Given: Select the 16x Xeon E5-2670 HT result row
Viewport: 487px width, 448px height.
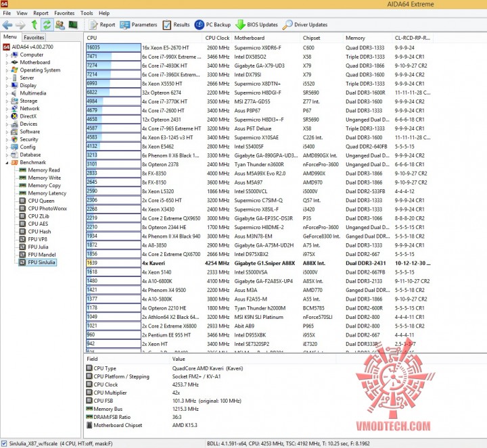Looking at the screenshot, I should point(258,48).
